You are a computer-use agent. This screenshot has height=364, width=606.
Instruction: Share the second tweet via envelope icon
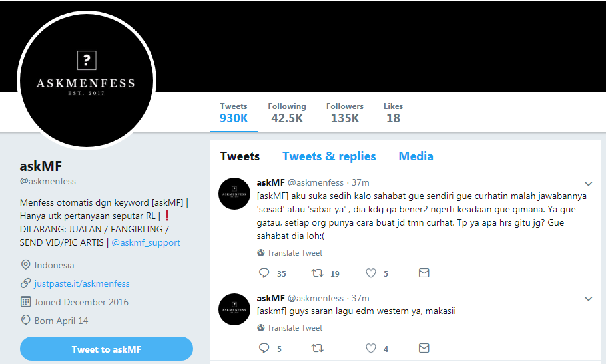point(424,348)
